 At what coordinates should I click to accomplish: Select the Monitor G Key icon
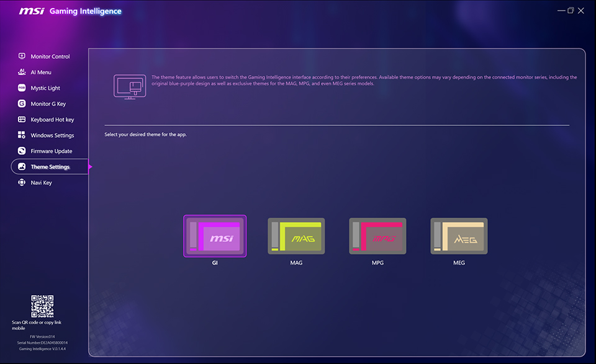click(x=22, y=104)
